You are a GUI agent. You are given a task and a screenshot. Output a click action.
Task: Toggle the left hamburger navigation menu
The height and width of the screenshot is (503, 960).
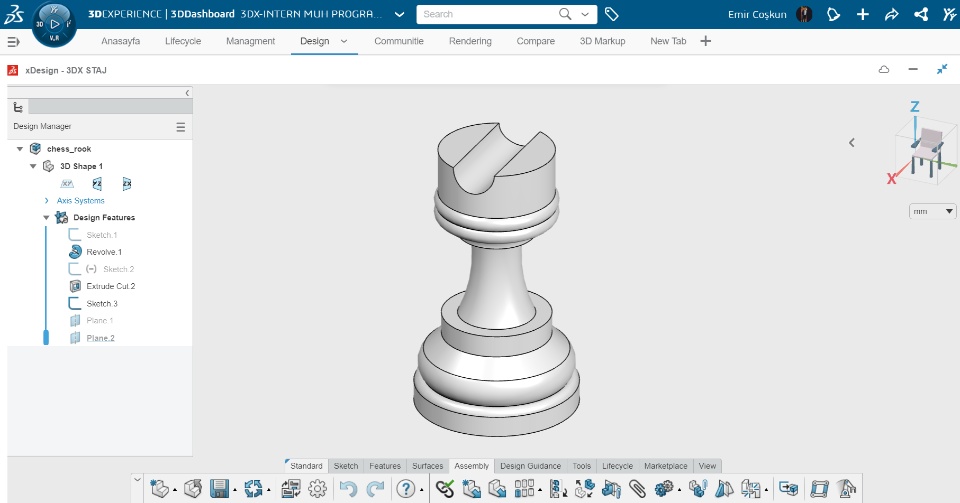[x=13, y=42]
